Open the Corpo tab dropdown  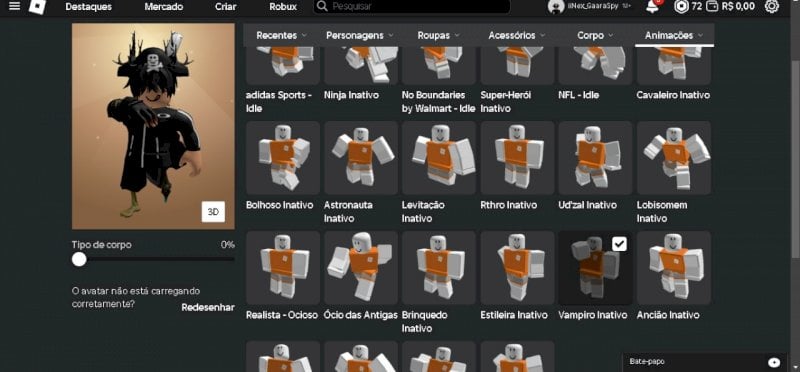point(595,35)
